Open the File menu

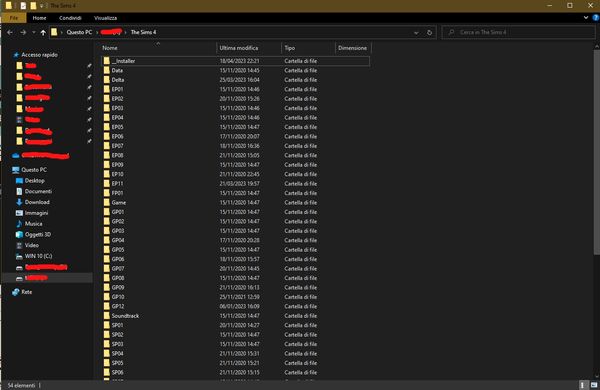(x=14, y=18)
